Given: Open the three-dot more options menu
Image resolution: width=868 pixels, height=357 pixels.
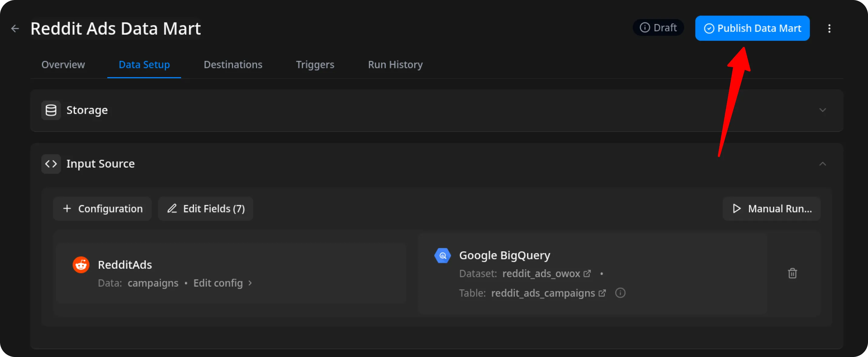Looking at the screenshot, I should point(829,29).
